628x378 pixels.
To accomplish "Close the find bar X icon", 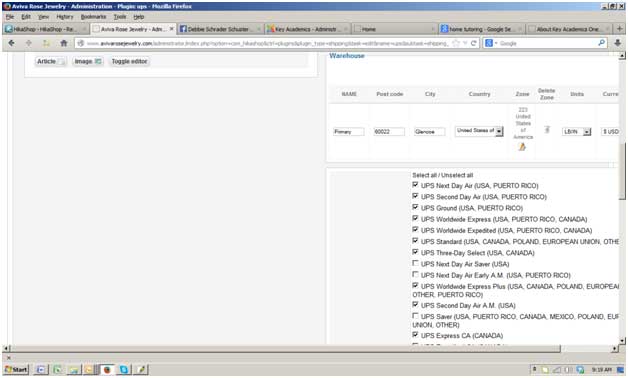I will click(9, 358).
